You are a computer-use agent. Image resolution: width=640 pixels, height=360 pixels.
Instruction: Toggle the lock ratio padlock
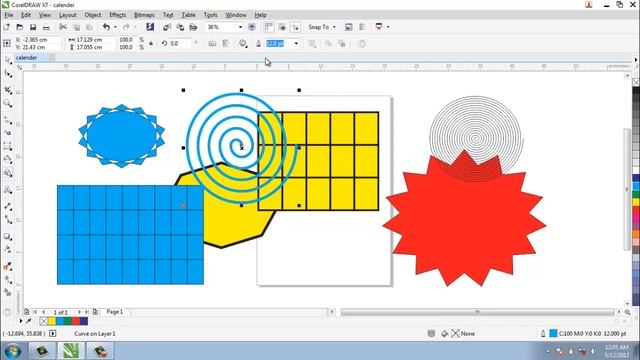click(x=151, y=43)
